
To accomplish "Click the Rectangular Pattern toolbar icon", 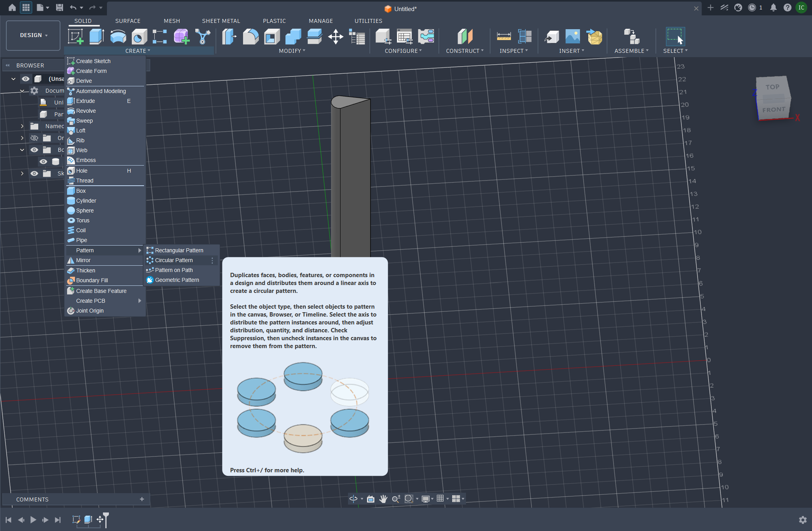I will [x=160, y=36].
